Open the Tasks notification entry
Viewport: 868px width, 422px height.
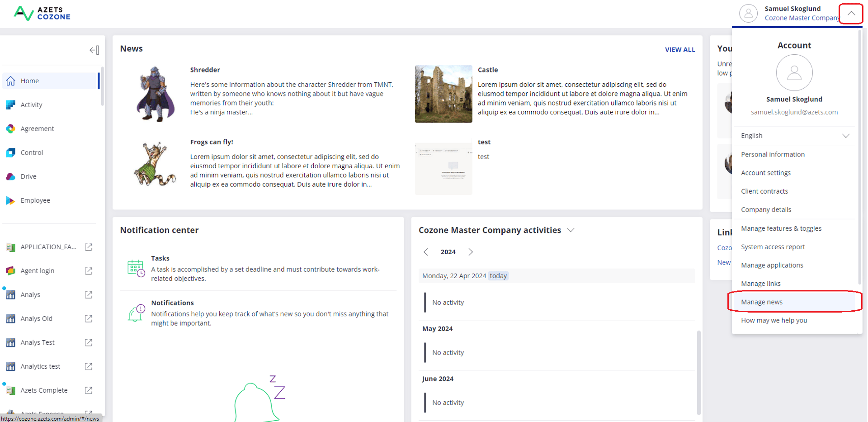click(259, 268)
